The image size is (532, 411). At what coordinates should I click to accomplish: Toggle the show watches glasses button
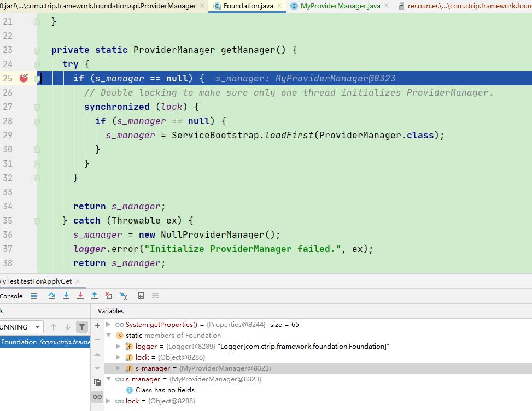pos(97,397)
